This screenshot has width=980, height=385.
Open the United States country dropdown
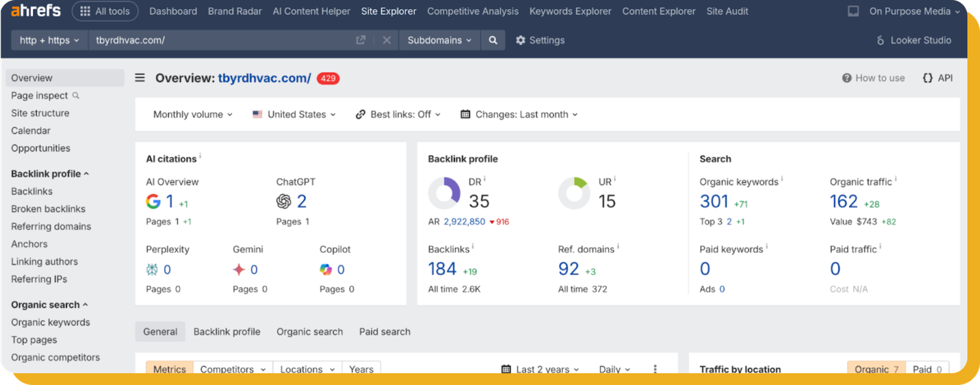click(x=294, y=115)
